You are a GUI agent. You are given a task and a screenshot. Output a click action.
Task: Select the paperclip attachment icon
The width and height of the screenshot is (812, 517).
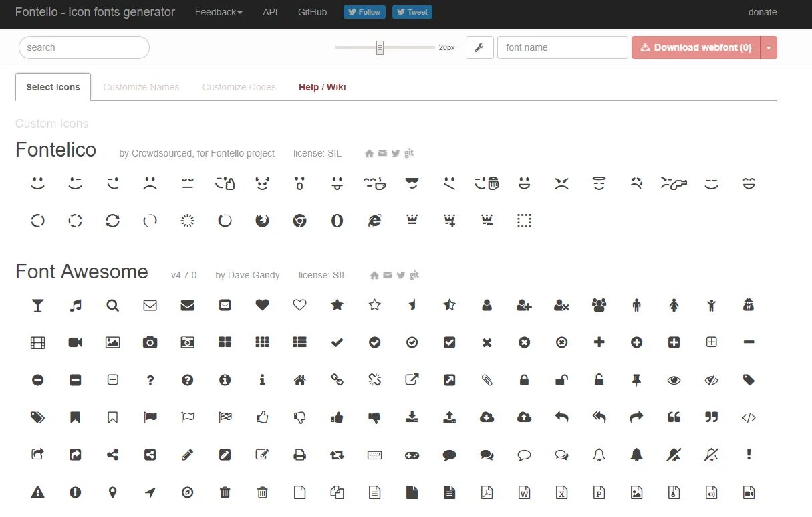(487, 380)
